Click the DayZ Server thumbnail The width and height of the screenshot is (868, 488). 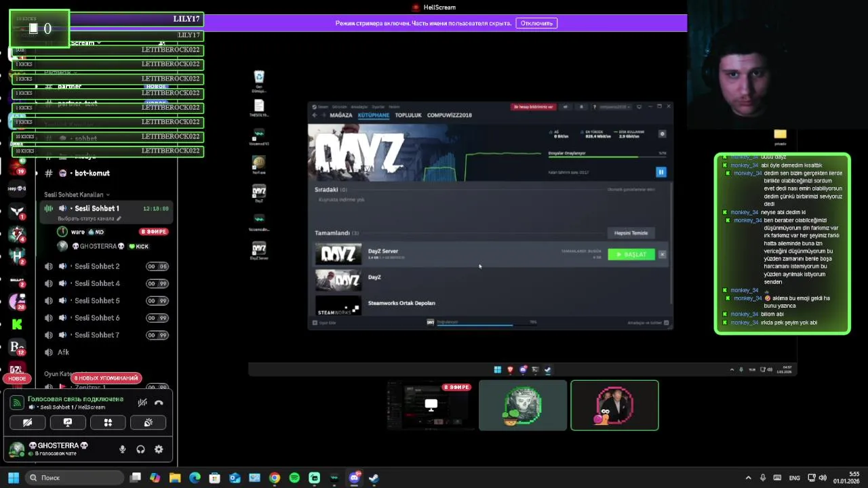(x=338, y=254)
